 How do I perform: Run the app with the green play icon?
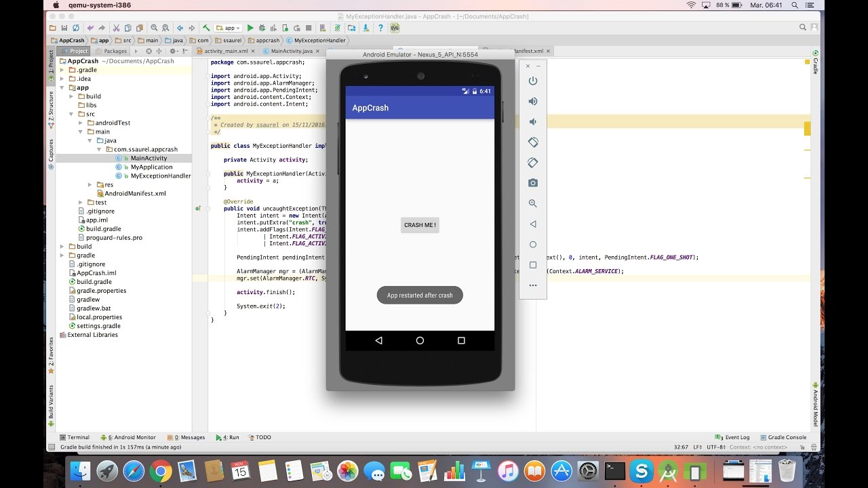click(250, 28)
